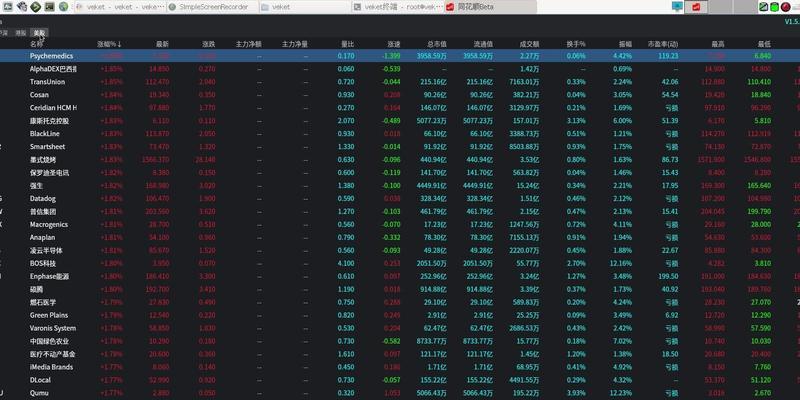Click the second launcher icon beside the menu icon
The width and height of the screenshot is (800, 400).
click(22, 7)
